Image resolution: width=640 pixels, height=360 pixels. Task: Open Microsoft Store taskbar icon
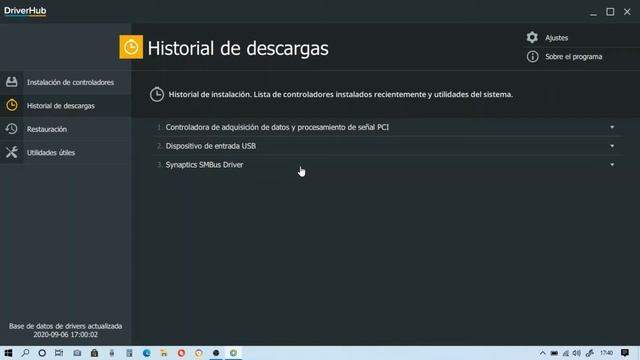click(94, 353)
